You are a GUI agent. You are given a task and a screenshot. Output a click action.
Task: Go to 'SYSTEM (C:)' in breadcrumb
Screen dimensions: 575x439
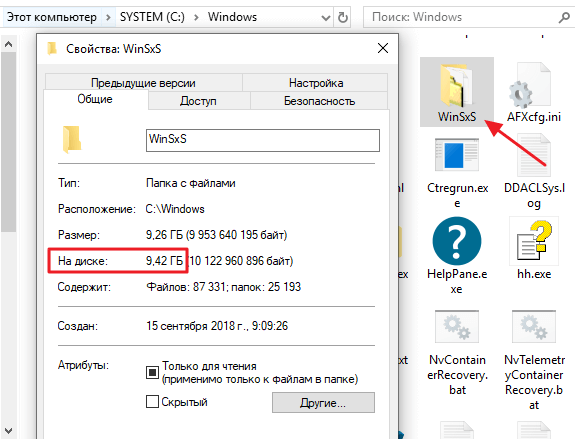tap(153, 17)
